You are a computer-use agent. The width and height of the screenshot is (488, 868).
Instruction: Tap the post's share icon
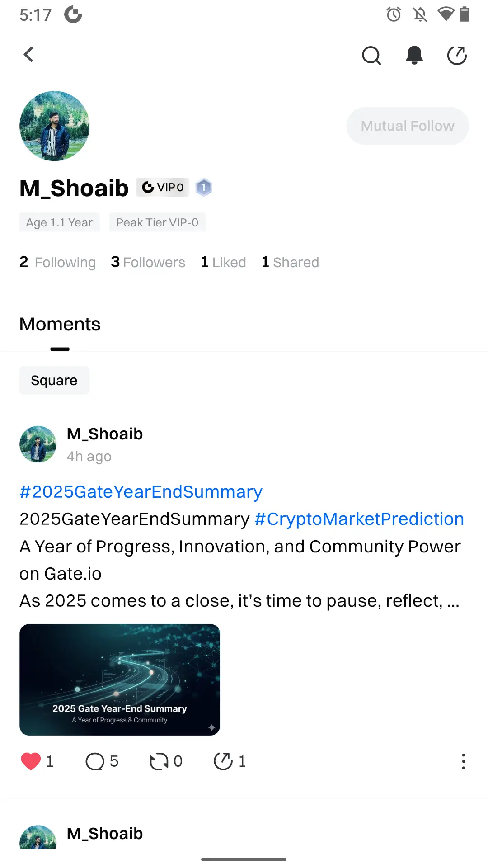[223, 761]
